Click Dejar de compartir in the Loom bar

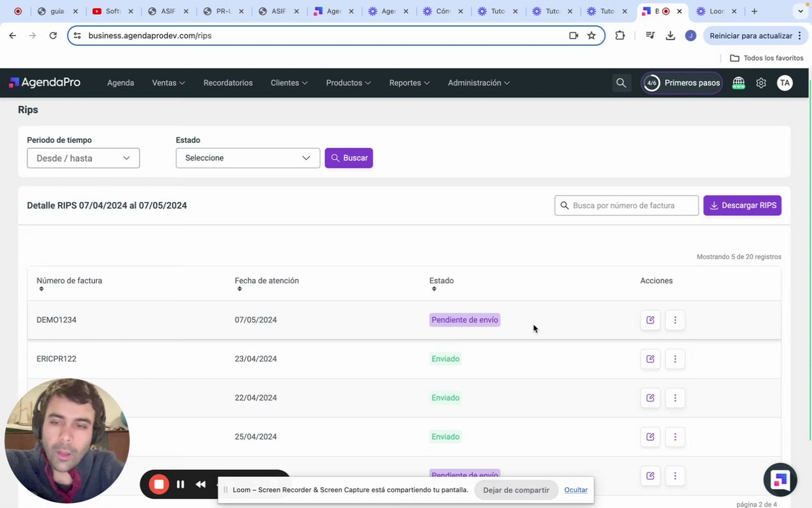(x=516, y=490)
